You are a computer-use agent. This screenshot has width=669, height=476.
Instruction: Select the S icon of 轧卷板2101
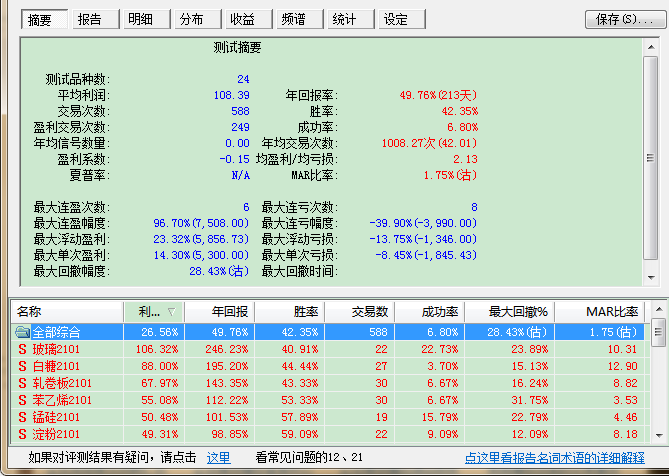tap(22, 383)
